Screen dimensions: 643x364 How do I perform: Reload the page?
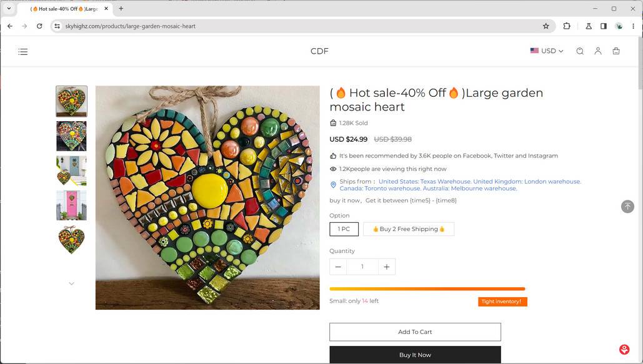pos(39,26)
